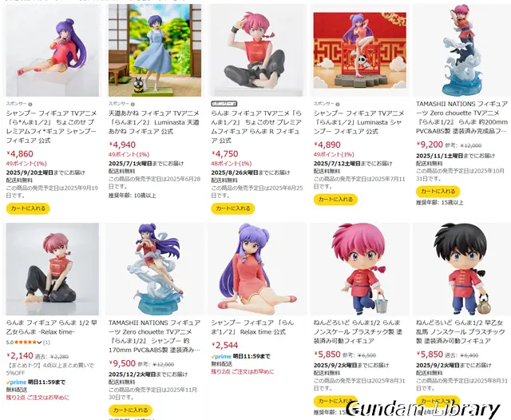Screen dimensions: 511x420
Task: Add ¥4,750 Ranma figure to cart
Action: (x=233, y=208)
